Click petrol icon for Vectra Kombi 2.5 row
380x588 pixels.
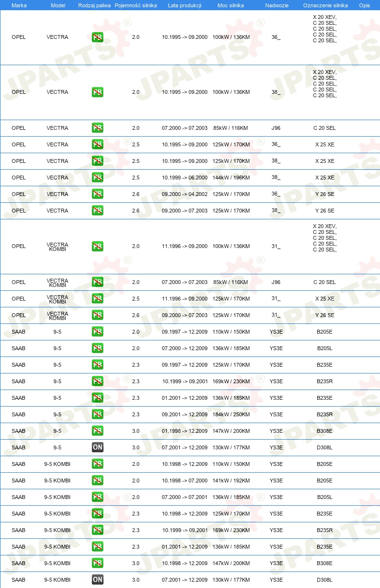click(98, 299)
